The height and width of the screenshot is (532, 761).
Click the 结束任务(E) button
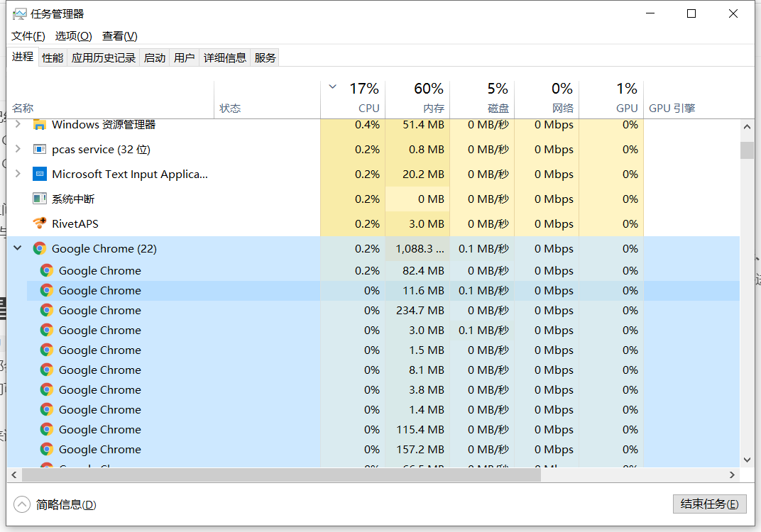tap(710, 504)
